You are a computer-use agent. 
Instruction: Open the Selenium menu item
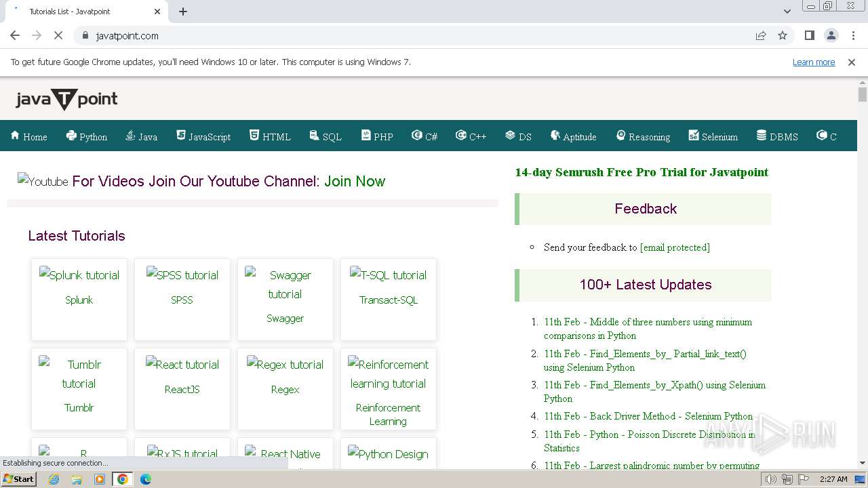(x=713, y=136)
